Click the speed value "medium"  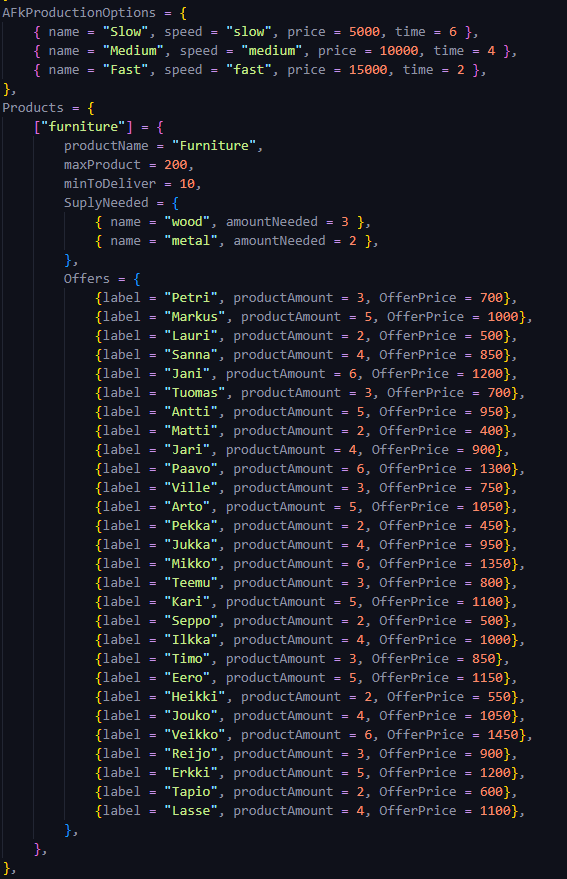point(271,50)
